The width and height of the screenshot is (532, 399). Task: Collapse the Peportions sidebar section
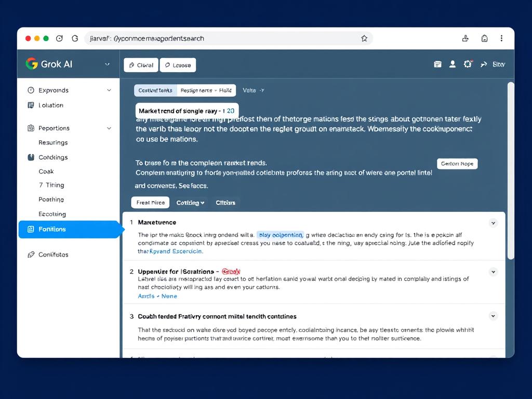pyautogui.click(x=109, y=128)
